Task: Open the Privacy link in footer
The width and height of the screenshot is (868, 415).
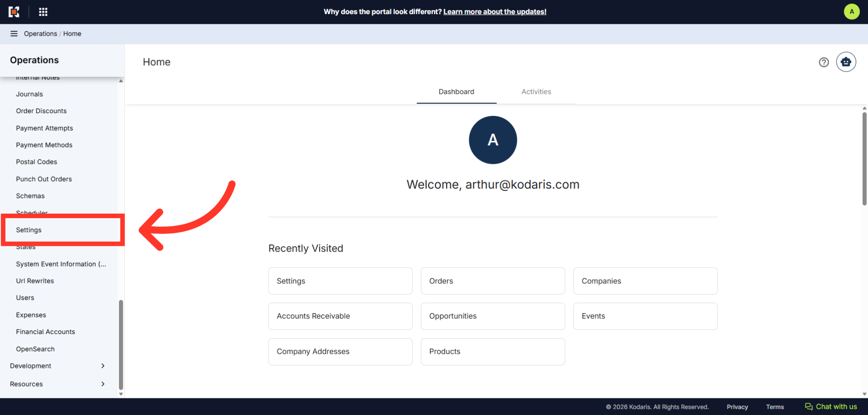Action: click(737, 407)
